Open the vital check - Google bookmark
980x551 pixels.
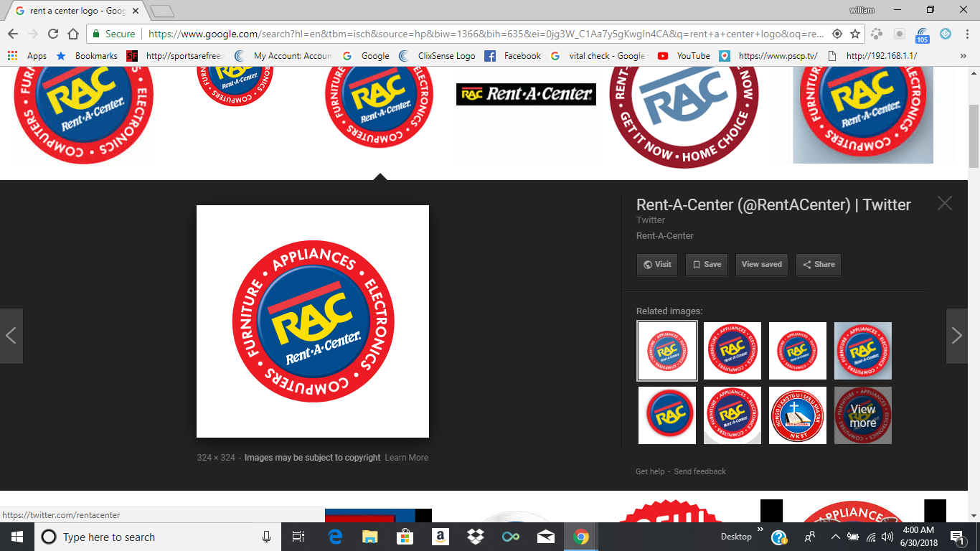click(598, 55)
